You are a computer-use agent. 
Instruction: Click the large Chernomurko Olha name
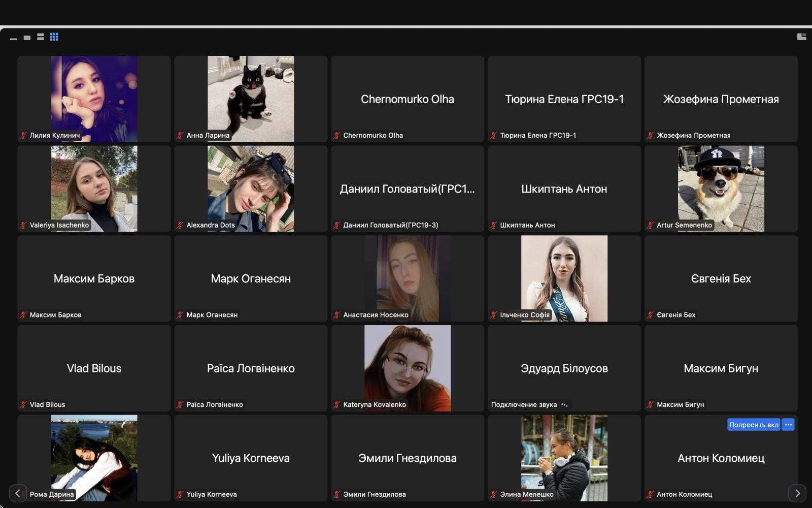408,99
